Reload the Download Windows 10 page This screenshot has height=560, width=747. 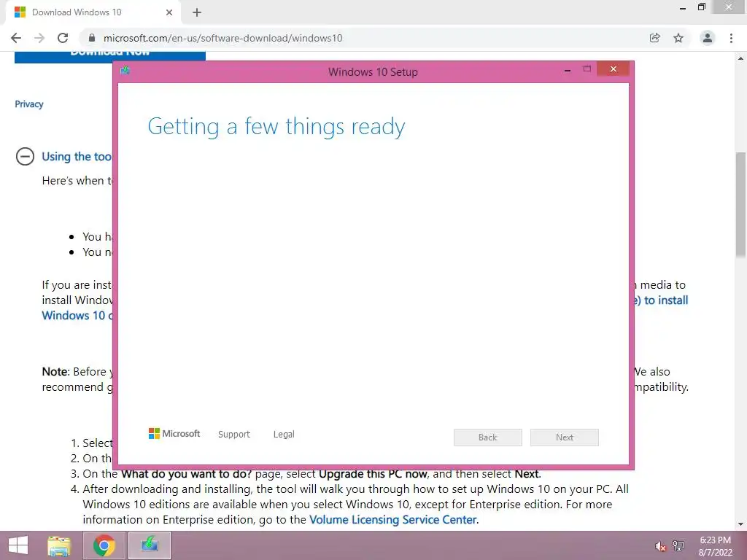(63, 38)
